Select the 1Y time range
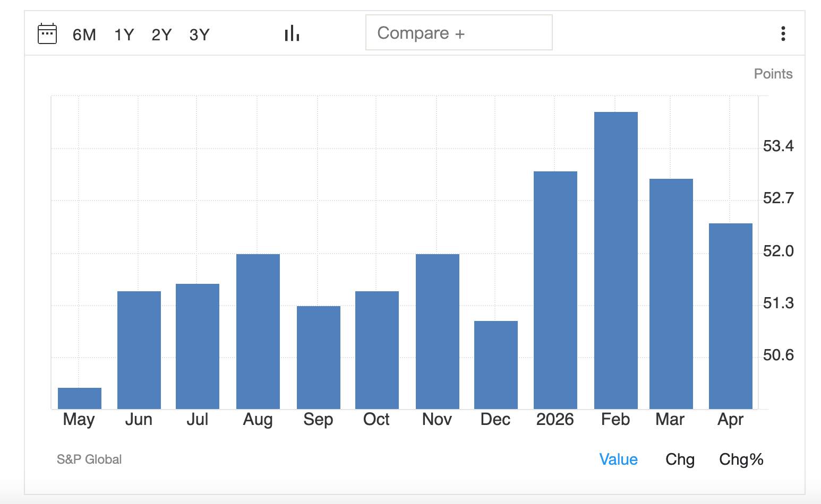Image resolution: width=821 pixels, height=504 pixels. [x=124, y=34]
